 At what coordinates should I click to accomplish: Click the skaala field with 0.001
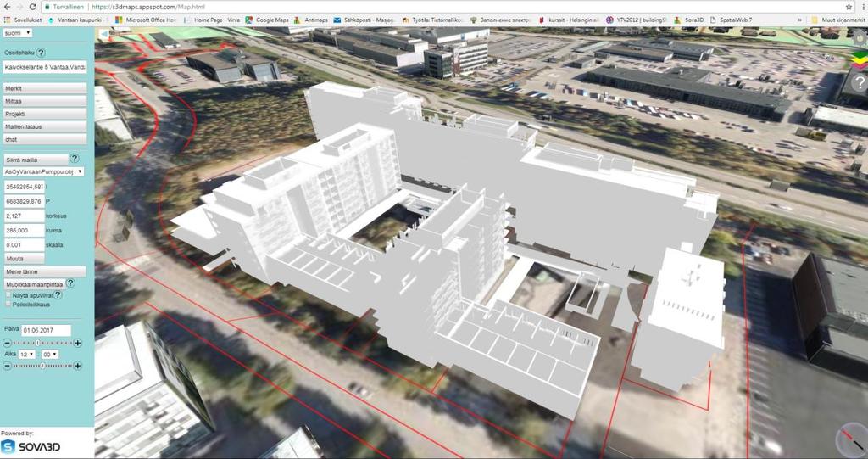[25, 244]
